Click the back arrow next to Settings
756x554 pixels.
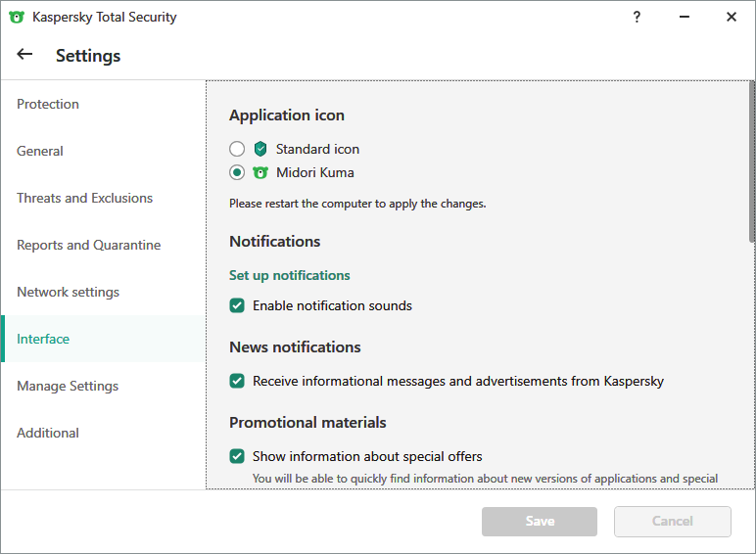point(25,55)
